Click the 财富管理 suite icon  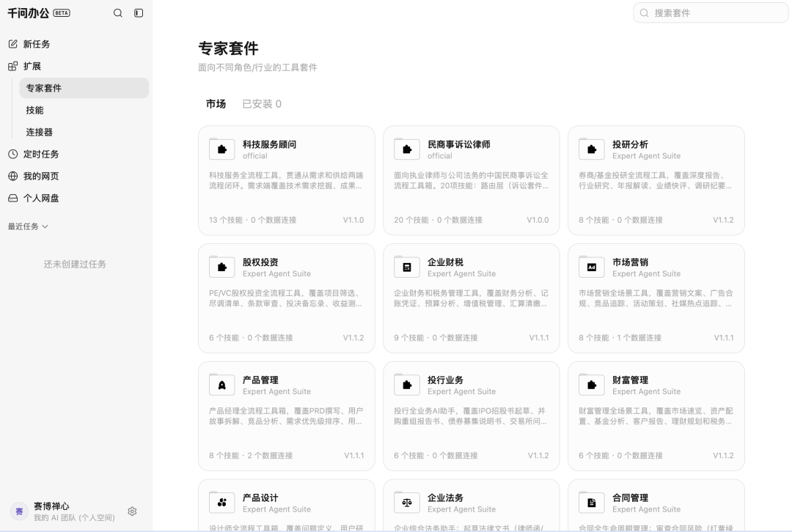592,385
